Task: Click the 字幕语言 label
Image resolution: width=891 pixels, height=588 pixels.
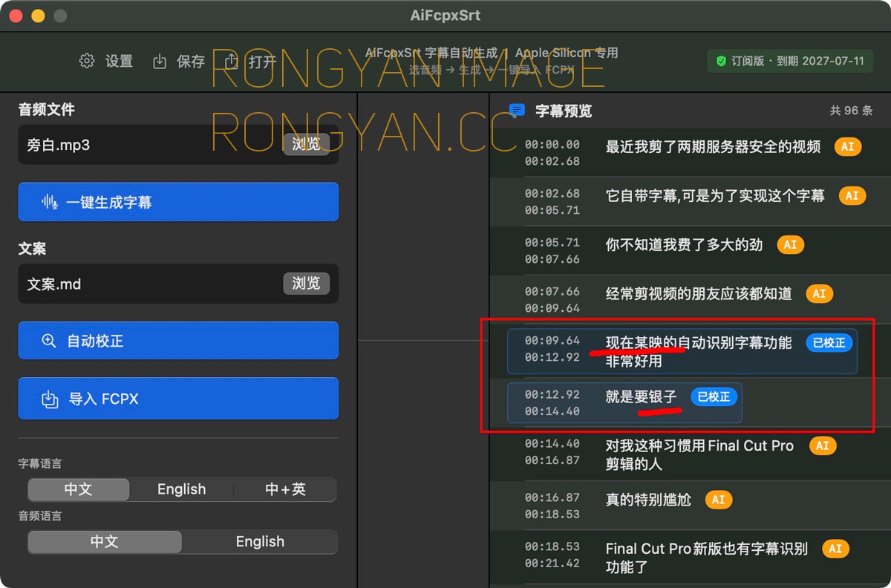Action: 40,463
